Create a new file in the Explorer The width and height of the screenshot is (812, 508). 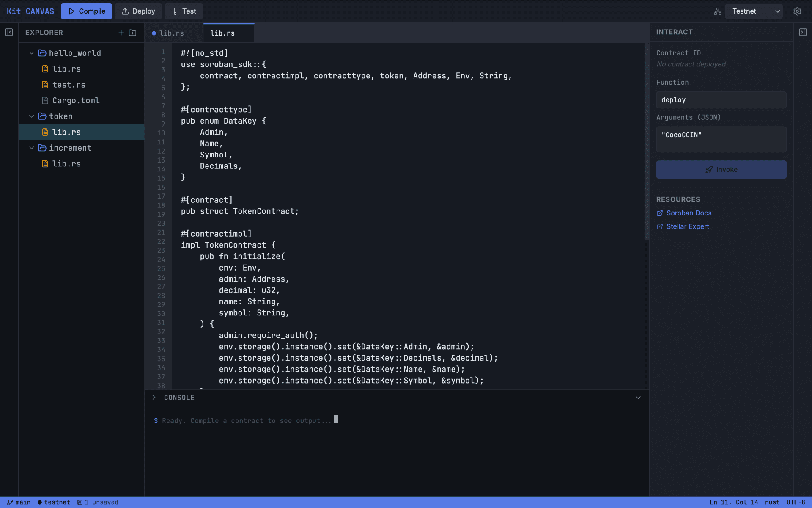click(x=121, y=33)
